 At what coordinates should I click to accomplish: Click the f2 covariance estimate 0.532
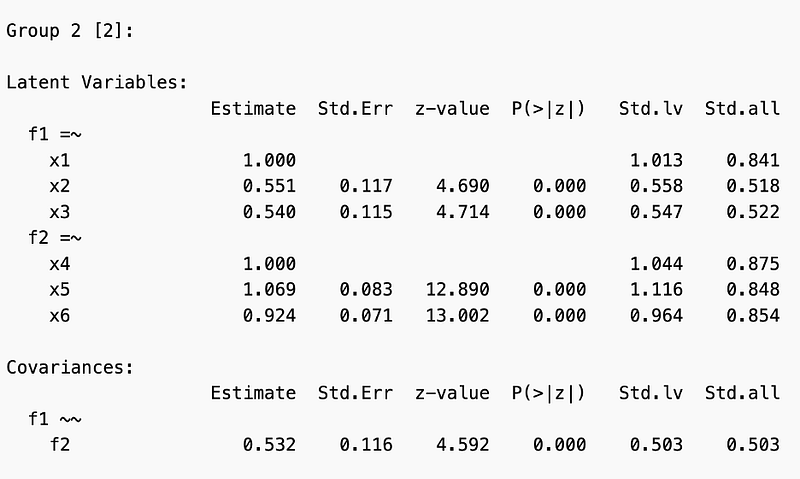[x=269, y=445]
